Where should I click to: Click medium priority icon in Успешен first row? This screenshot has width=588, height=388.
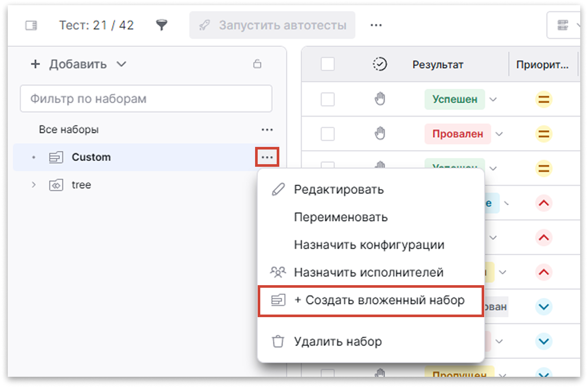click(x=544, y=99)
